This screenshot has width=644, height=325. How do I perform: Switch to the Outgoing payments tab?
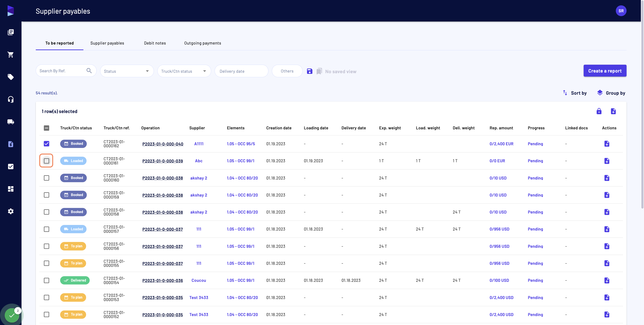[x=203, y=43]
